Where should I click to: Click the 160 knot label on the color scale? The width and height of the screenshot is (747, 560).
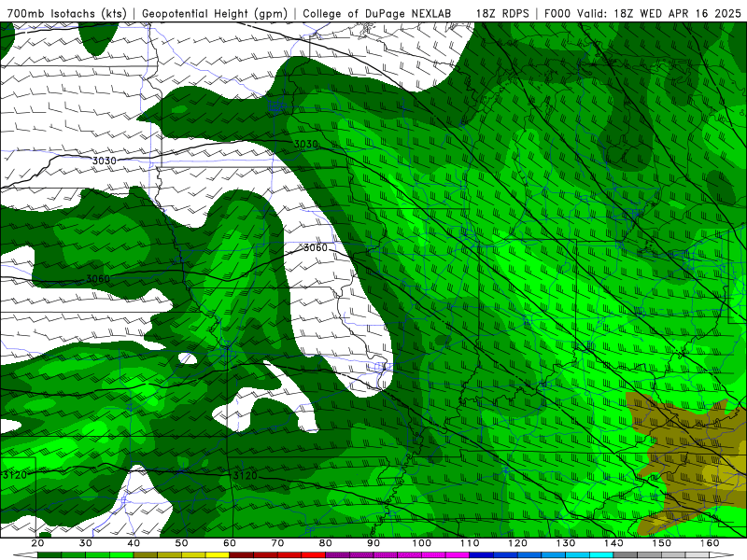710,543
